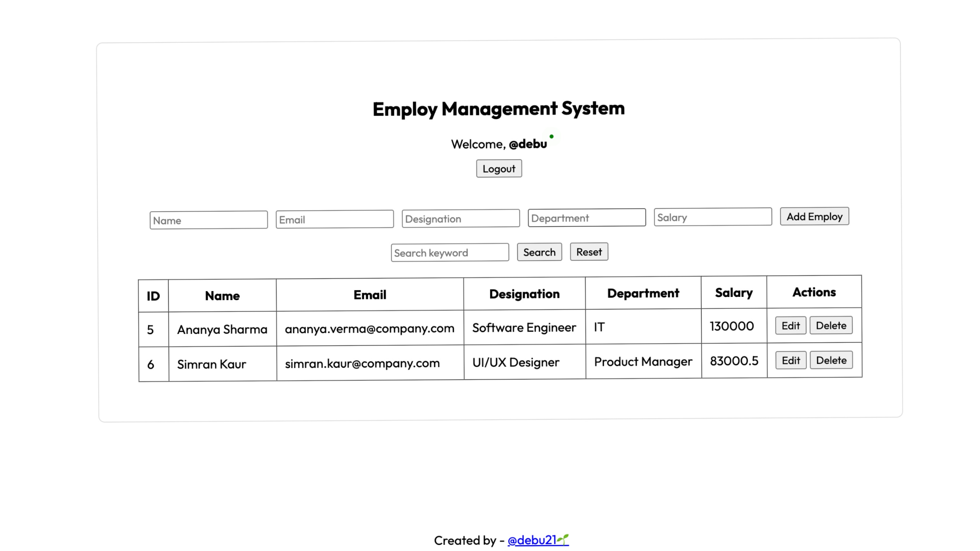Click the Search keyword field
980x551 pixels.
pos(450,253)
